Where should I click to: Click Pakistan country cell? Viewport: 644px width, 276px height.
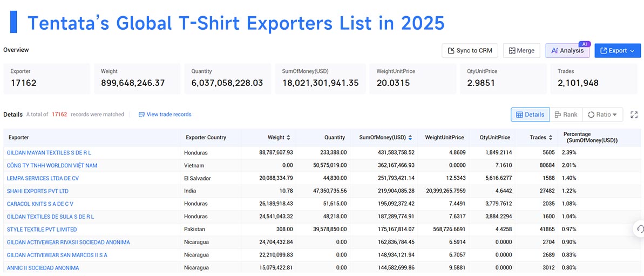tap(194, 230)
